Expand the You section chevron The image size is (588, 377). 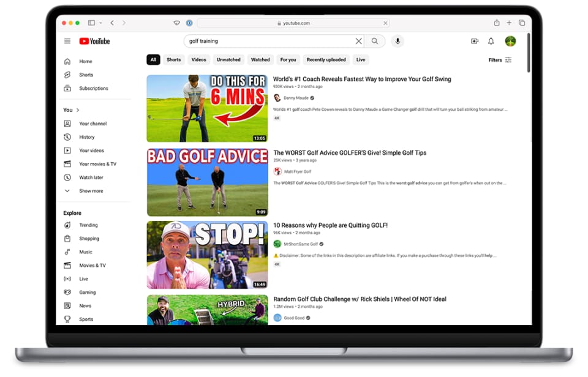[78, 110]
